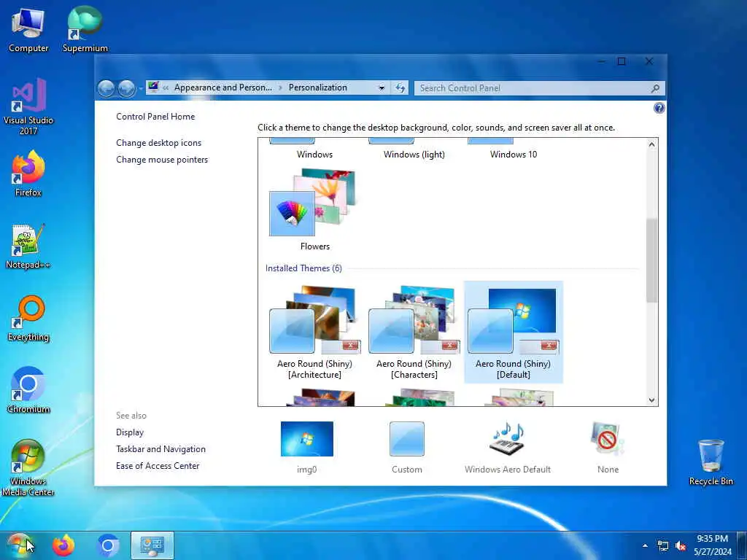
Task: Select the Chromium desktop shortcut
Action: point(28,390)
